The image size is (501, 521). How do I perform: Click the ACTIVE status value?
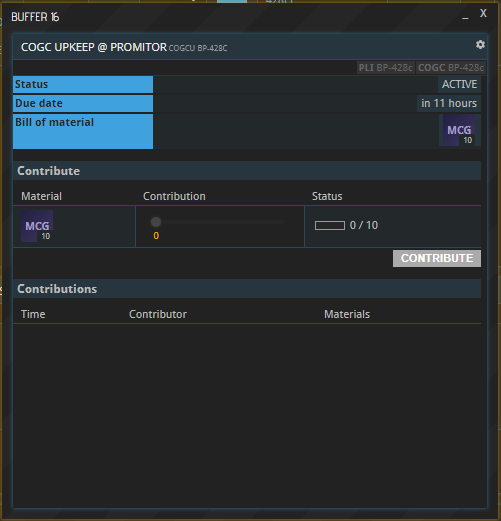coord(459,84)
